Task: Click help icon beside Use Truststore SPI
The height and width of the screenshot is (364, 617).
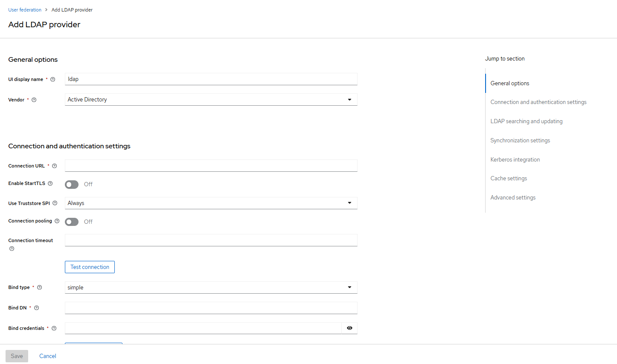Action: pyautogui.click(x=55, y=203)
